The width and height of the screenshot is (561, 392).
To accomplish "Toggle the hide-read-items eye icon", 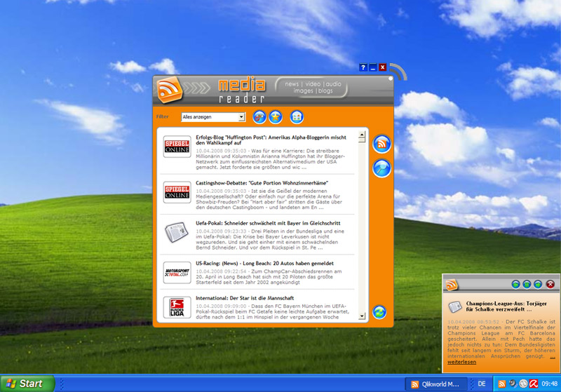I will tap(259, 117).
